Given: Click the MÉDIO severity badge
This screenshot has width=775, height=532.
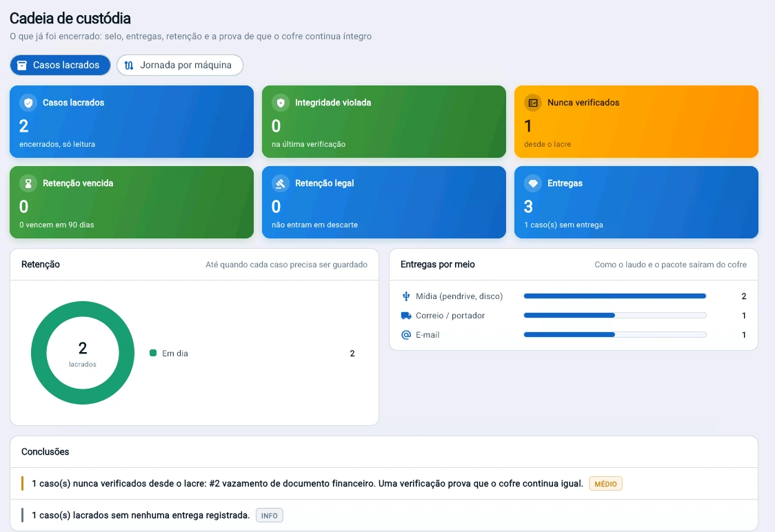Looking at the screenshot, I should [x=605, y=484].
